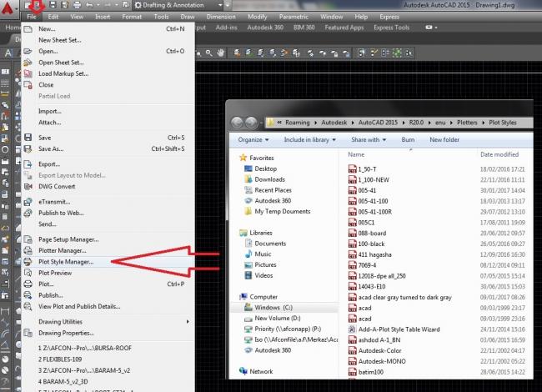Click the Plot printer icon in quick access toolbar
Screen dimensions: 542x392
[x=78, y=4]
